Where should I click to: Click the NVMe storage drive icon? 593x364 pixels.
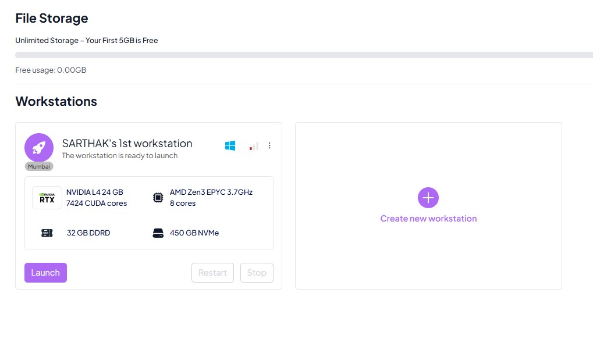click(x=158, y=233)
